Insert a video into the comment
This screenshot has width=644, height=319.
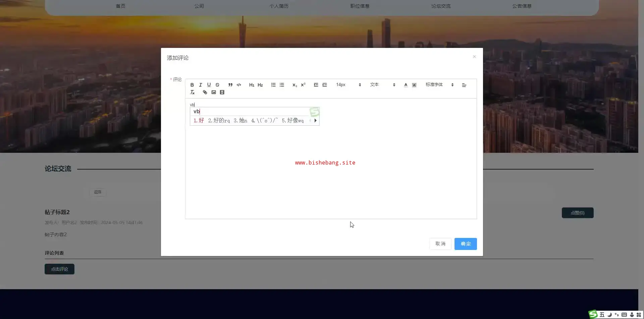(222, 92)
